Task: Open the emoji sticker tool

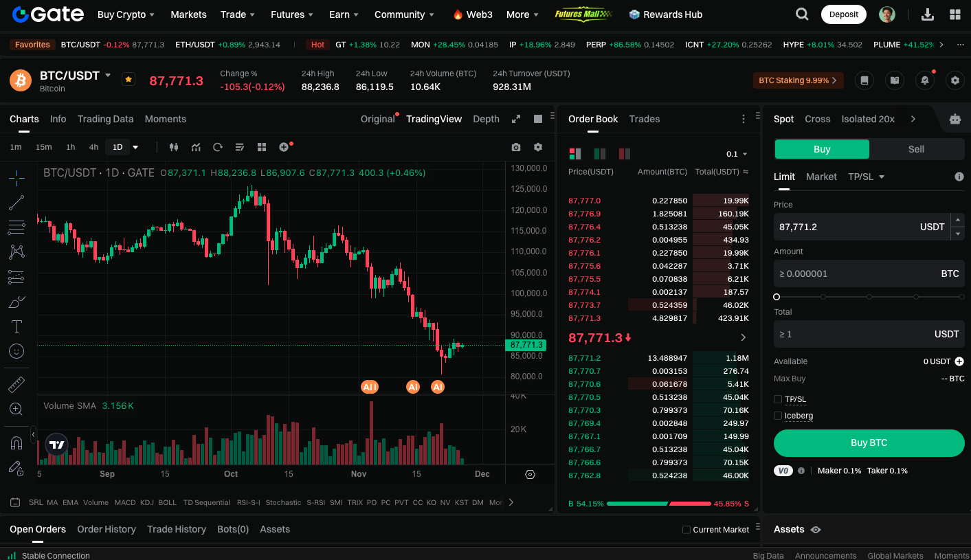Action: (x=16, y=351)
